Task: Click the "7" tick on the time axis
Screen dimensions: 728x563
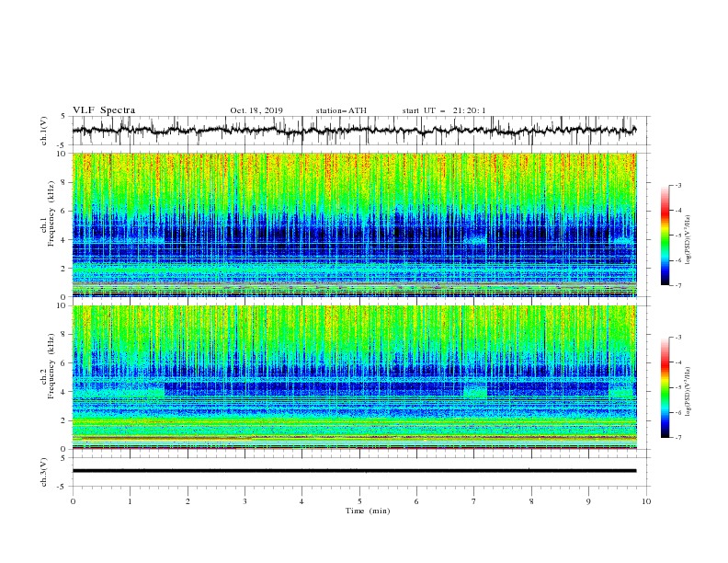Action: 474,501
